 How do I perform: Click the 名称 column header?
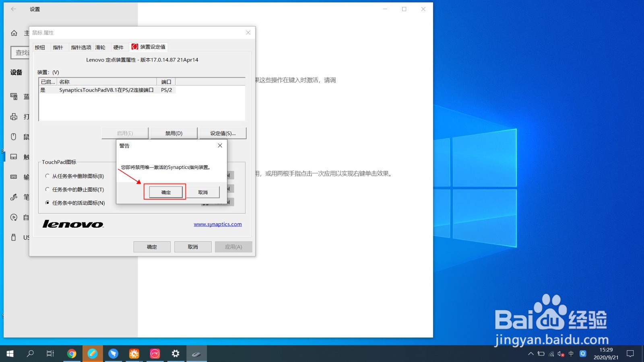click(x=107, y=82)
